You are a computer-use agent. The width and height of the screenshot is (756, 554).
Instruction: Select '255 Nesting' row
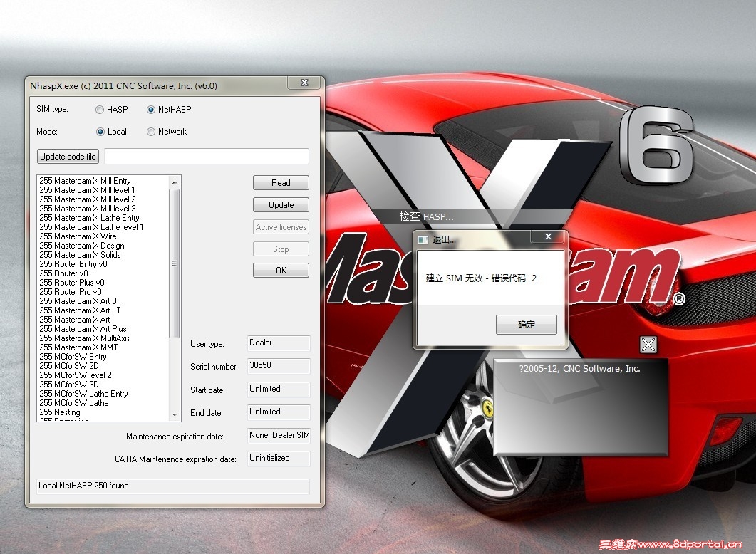[x=103, y=412]
